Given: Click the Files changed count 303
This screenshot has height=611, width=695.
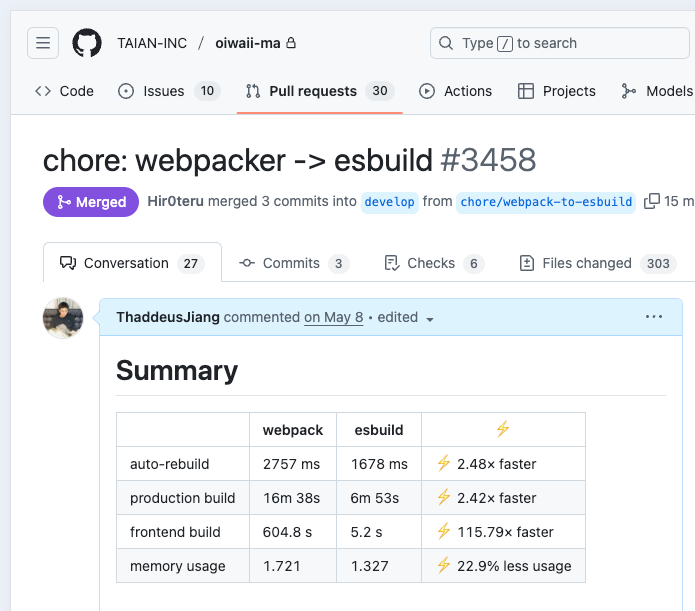Looking at the screenshot, I should click(x=658, y=263).
